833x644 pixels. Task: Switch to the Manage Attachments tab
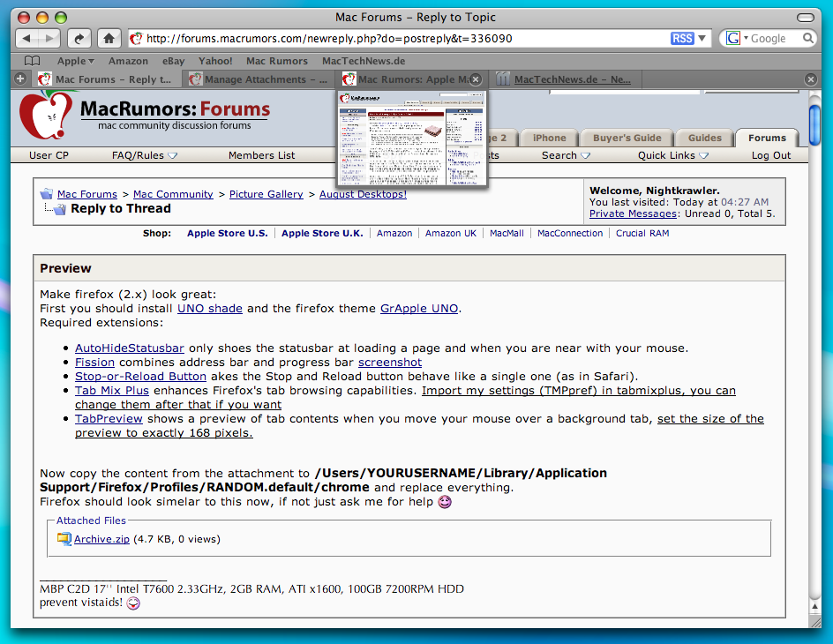click(x=259, y=79)
